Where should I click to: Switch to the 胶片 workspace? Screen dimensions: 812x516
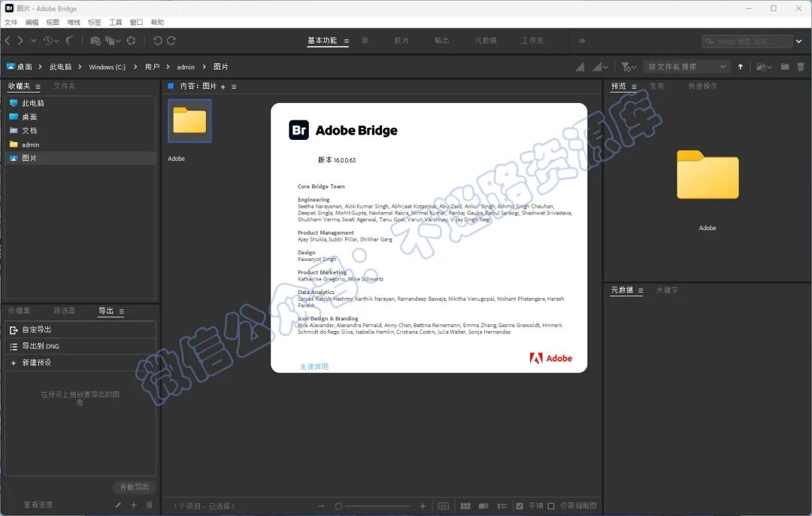(x=401, y=41)
